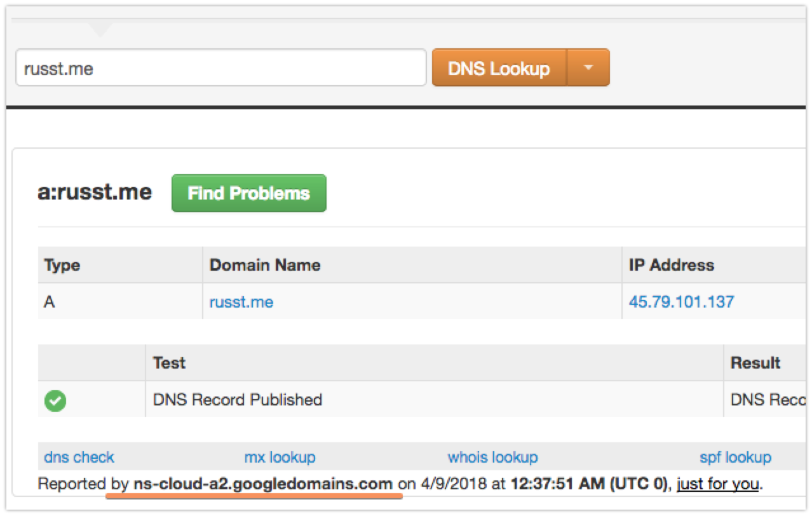Follow the 'just for you' link

718,484
